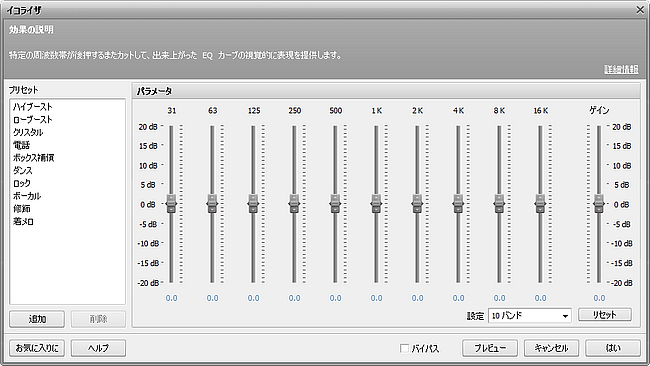Close the イコライザ dialog
The width and height of the screenshot is (650, 366).
tap(640, 10)
